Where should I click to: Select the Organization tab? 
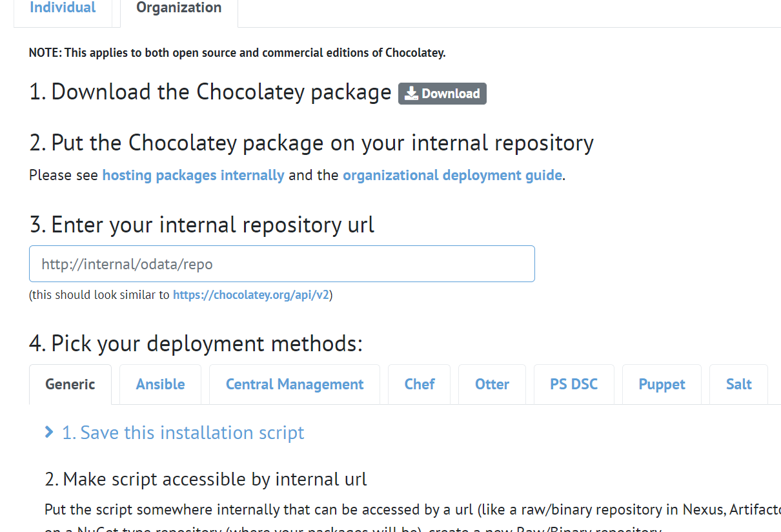(179, 8)
